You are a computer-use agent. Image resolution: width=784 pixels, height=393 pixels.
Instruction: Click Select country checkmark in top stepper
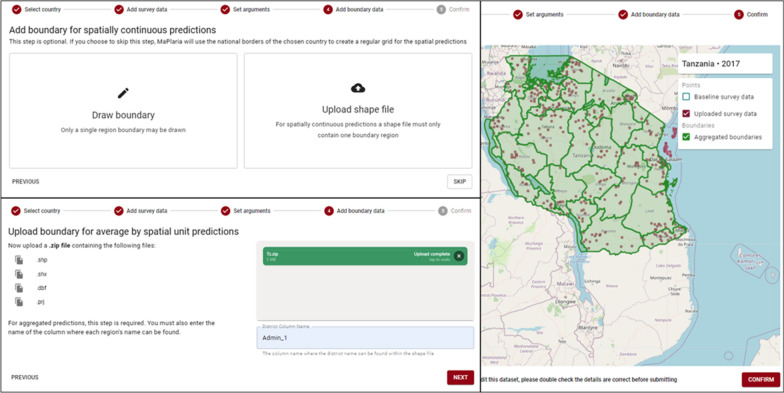click(16, 10)
